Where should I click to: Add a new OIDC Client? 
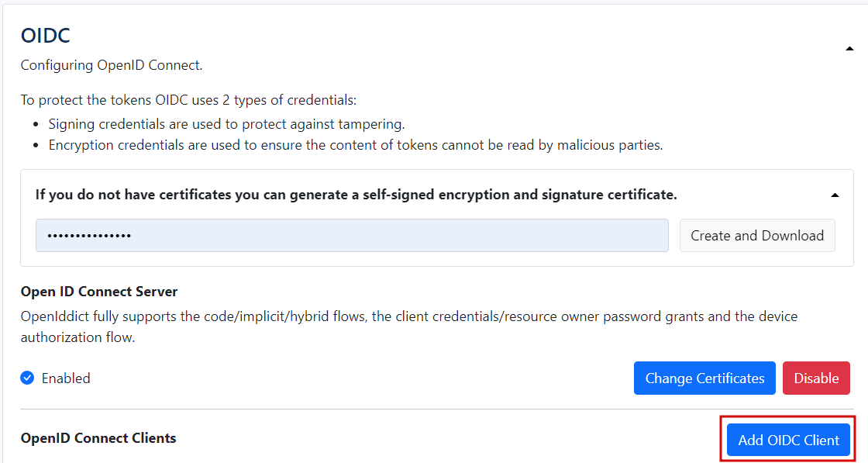pos(788,440)
